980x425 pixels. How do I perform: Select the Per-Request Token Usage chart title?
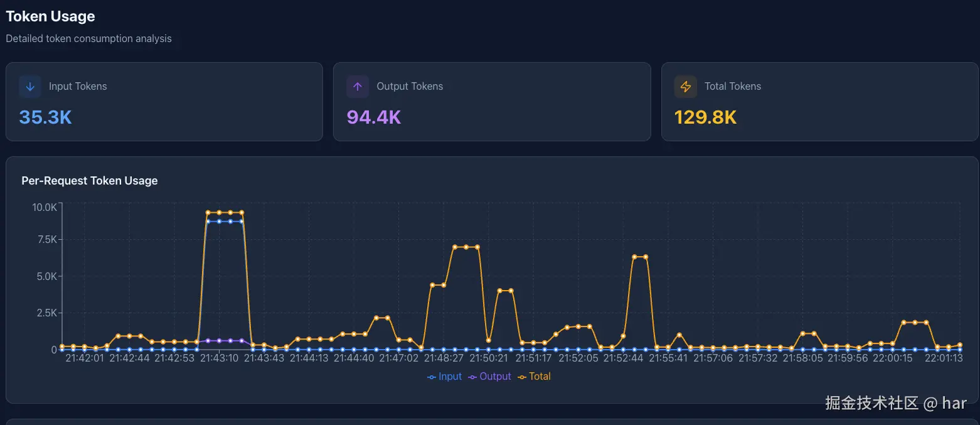(x=89, y=181)
